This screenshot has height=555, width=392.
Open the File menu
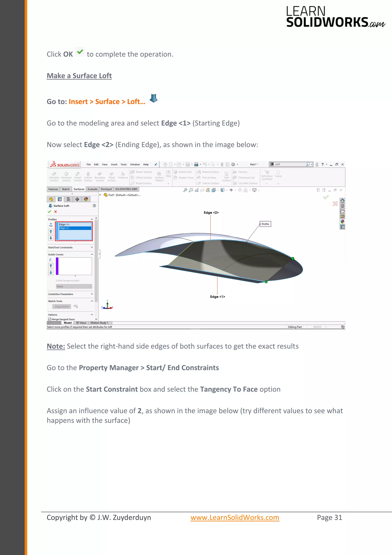89,164
